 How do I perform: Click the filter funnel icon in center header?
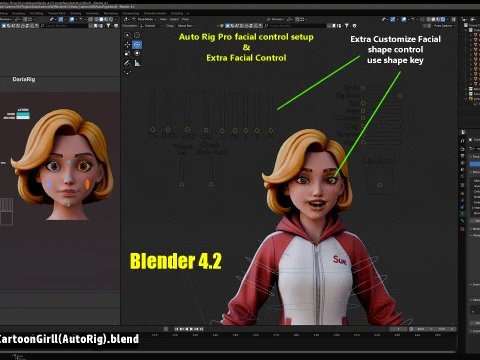(x=347, y=26)
